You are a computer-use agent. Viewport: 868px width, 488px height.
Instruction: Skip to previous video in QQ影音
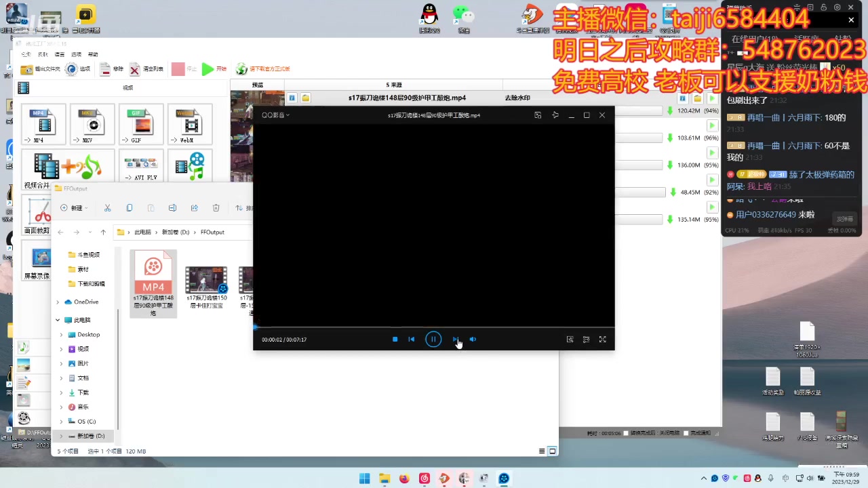coord(411,339)
